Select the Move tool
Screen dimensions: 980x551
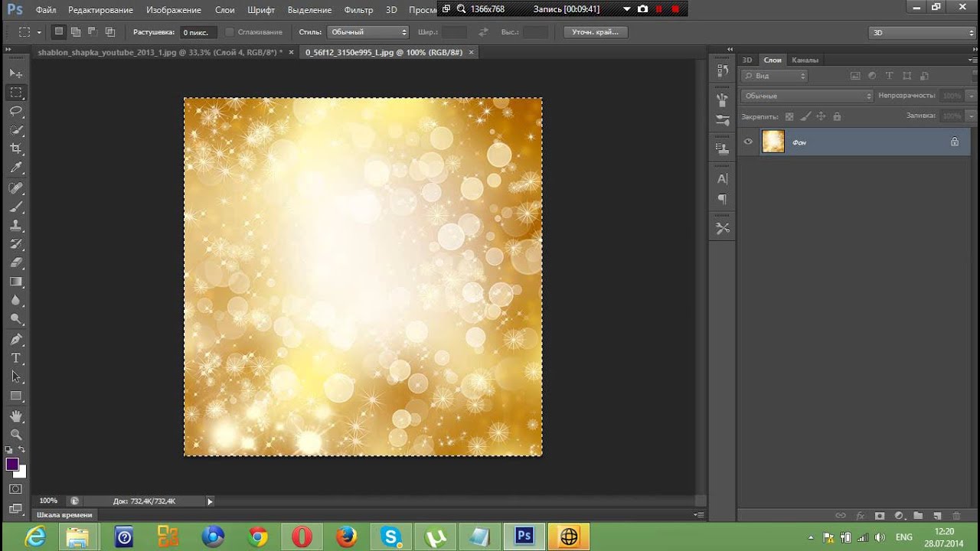click(16, 73)
